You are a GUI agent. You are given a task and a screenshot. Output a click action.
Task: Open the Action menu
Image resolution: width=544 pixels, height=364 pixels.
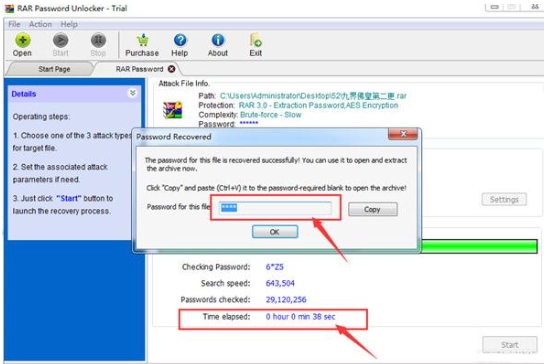40,24
